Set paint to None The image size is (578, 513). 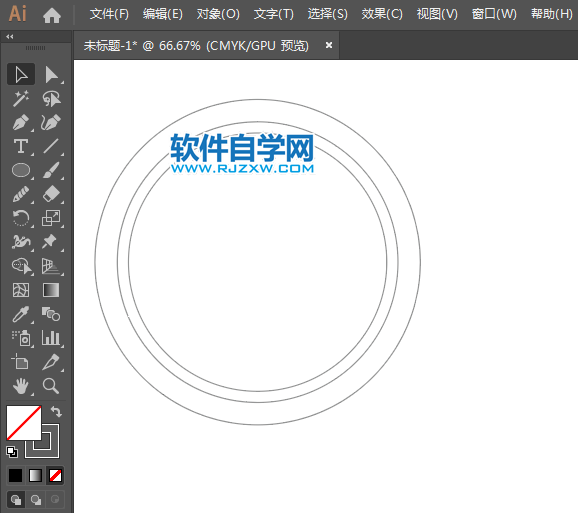click(55, 475)
